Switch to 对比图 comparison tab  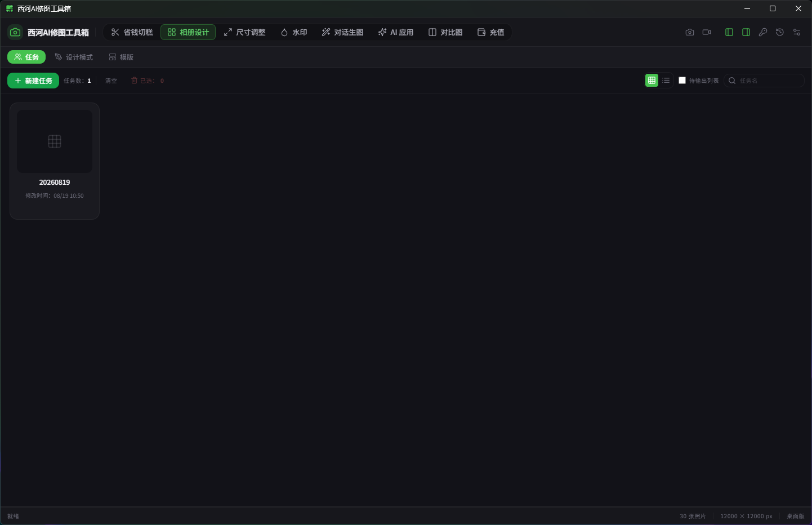(445, 32)
